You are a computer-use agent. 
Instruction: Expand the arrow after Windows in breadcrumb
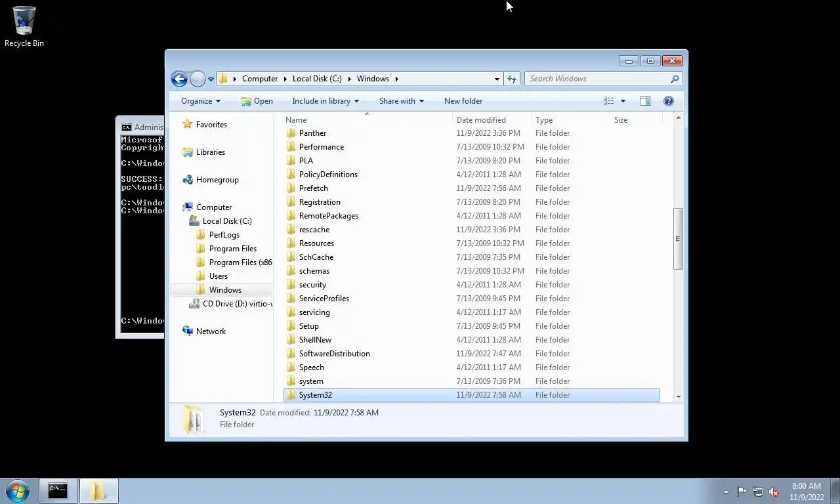[397, 79]
